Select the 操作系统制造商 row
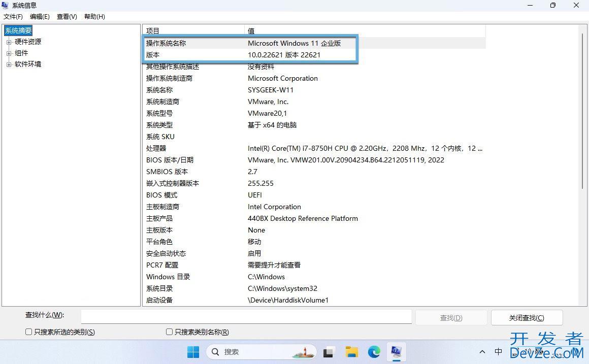589x364 pixels. pos(314,78)
